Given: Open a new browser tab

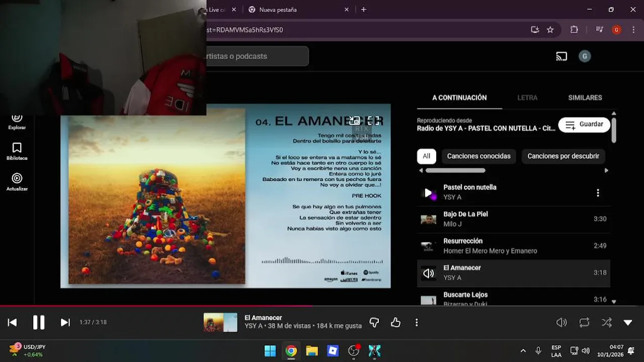Looking at the screenshot, I should 363,10.
